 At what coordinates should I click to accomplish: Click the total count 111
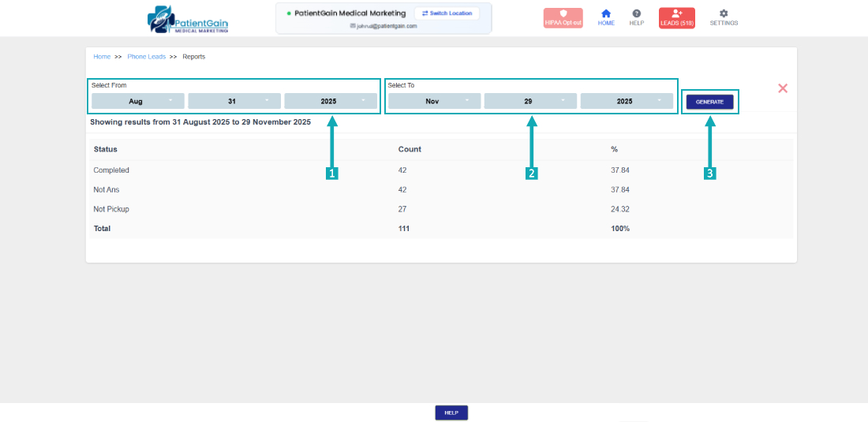[403, 229]
